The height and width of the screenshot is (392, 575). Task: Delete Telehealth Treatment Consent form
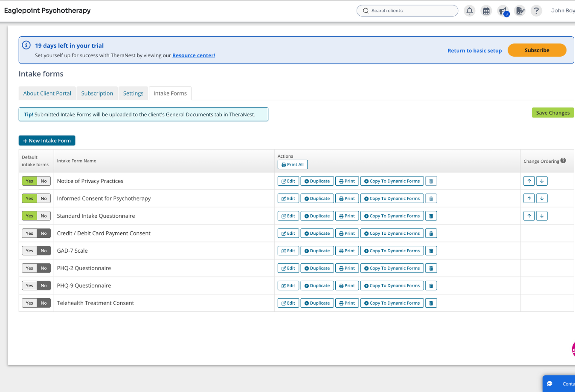pyautogui.click(x=431, y=303)
